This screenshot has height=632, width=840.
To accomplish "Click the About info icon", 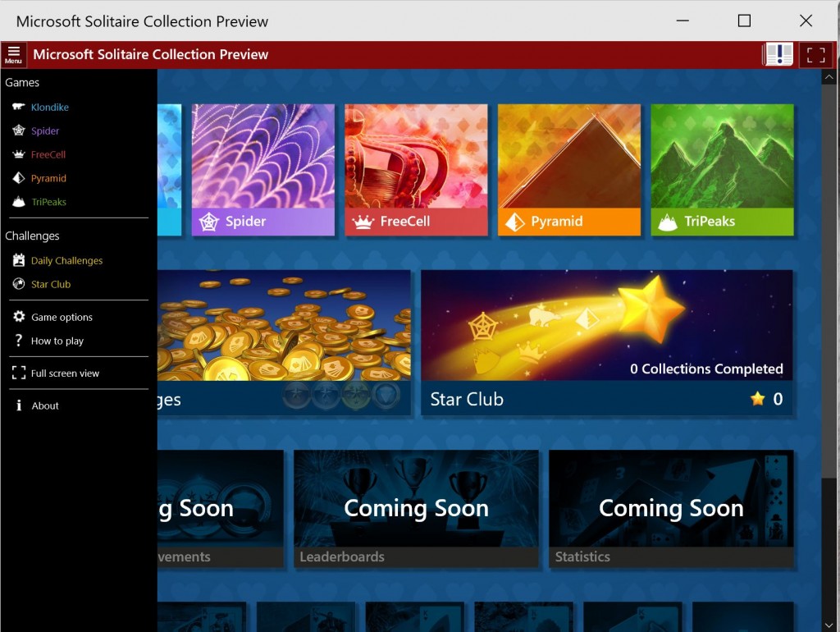I will pyautogui.click(x=19, y=405).
